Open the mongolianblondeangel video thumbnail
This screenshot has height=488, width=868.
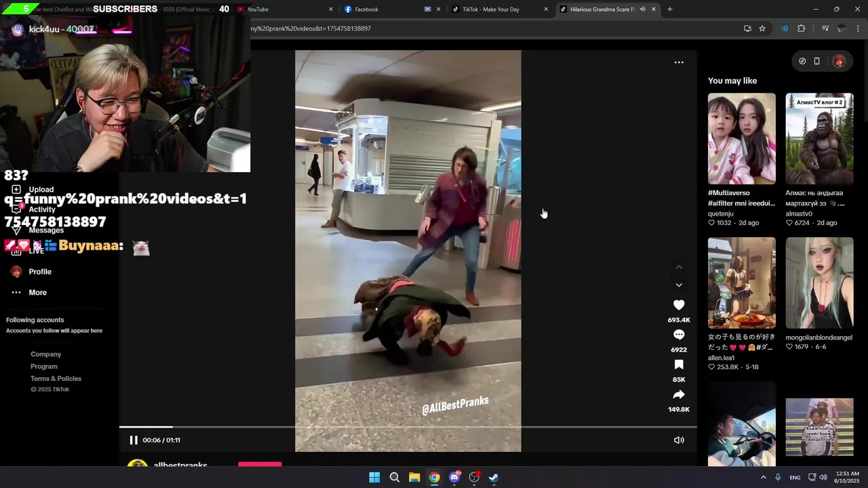click(819, 283)
